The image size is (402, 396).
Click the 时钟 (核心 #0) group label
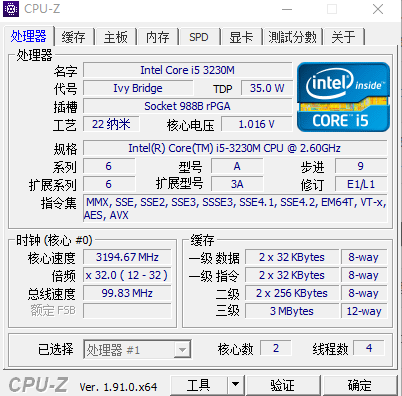tap(54, 240)
